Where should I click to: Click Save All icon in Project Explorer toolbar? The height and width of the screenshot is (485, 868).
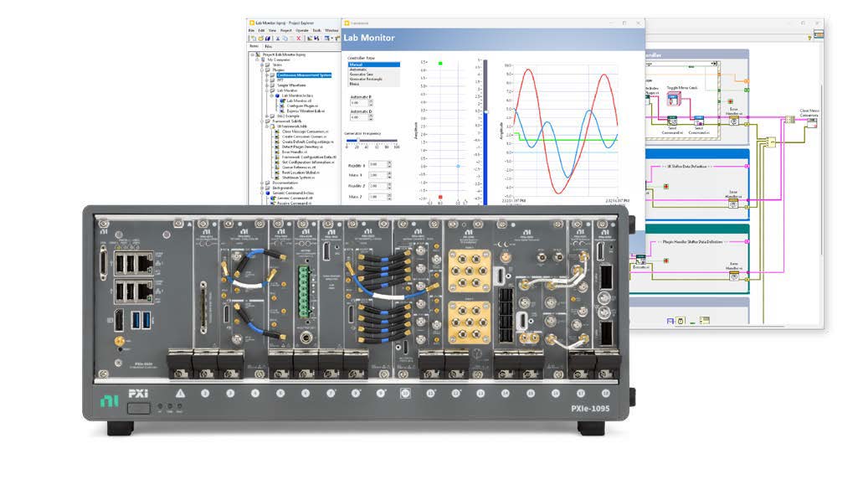(x=268, y=39)
